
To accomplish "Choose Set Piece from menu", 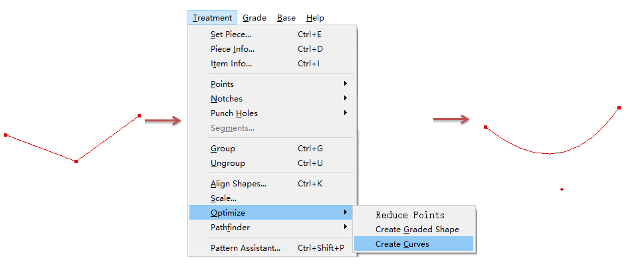I will coord(231,34).
